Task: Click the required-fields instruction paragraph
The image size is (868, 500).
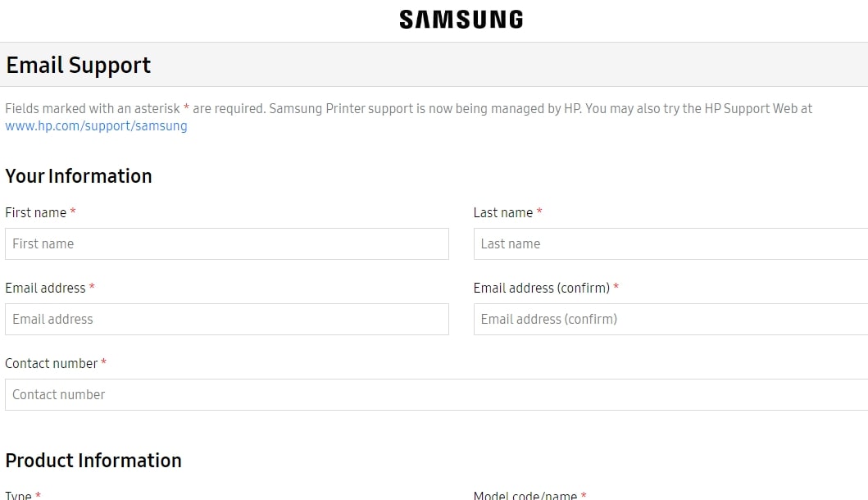Action: click(408, 117)
